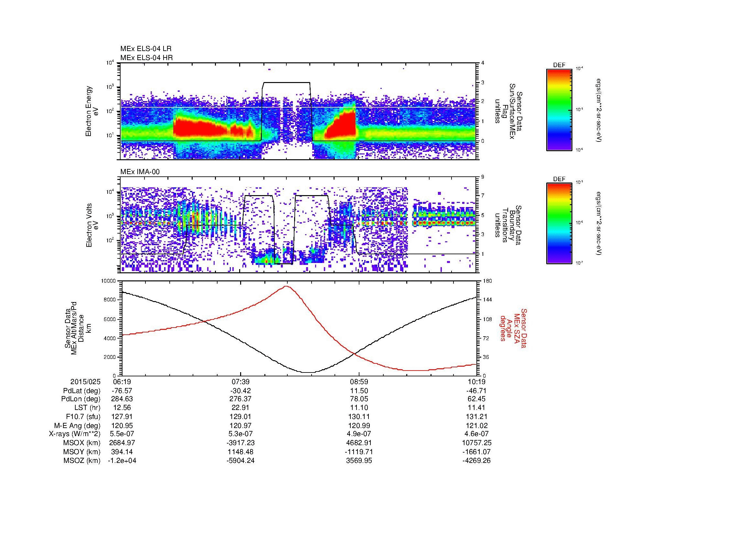
Task: Click the 'Boundary Transitions unitless' axis label
Action: pos(508,225)
